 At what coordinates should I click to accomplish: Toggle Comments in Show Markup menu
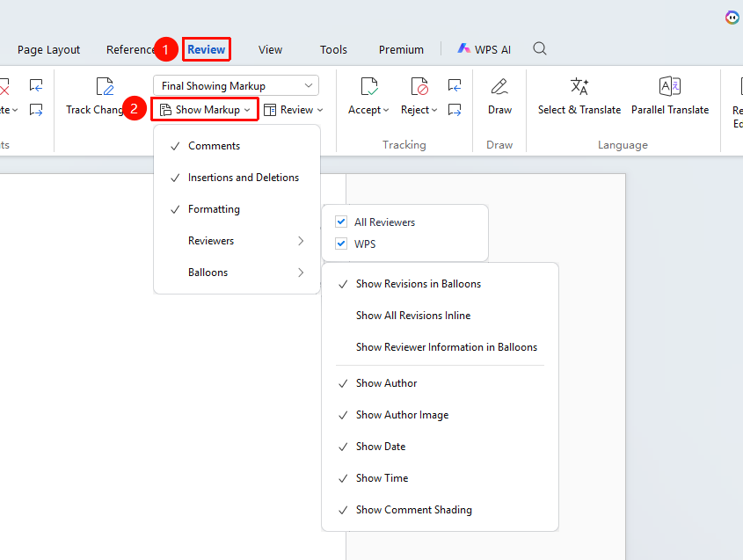(x=237, y=146)
